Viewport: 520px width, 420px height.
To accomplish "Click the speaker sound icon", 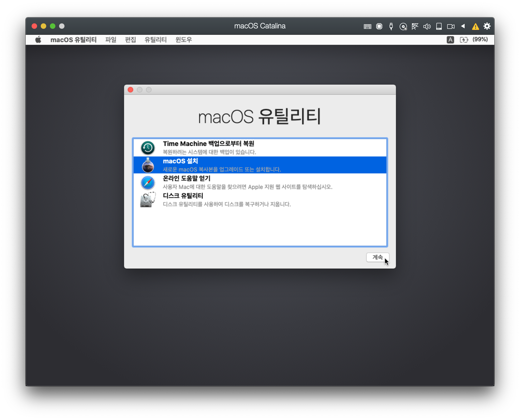I will click(x=427, y=26).
